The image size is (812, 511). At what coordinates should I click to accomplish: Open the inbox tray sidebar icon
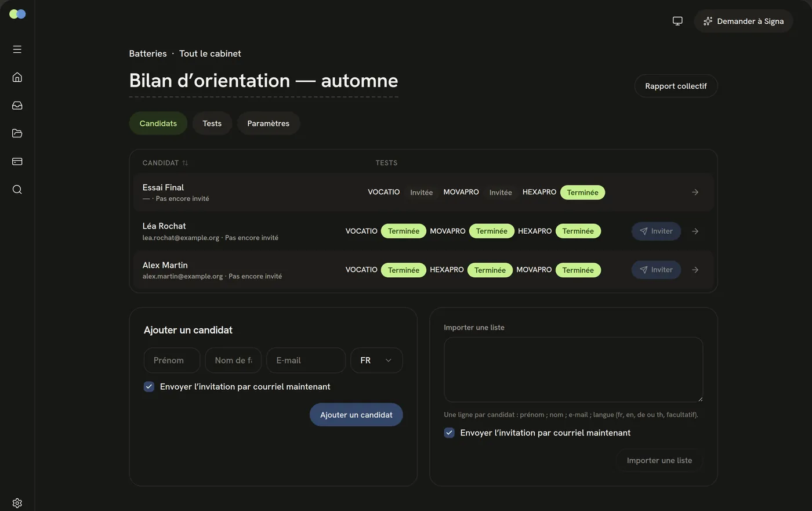click(x=17, y=106)
